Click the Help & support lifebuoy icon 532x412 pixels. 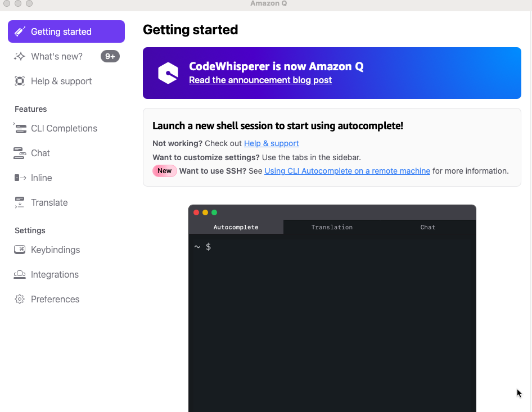(x=20, y=81)
